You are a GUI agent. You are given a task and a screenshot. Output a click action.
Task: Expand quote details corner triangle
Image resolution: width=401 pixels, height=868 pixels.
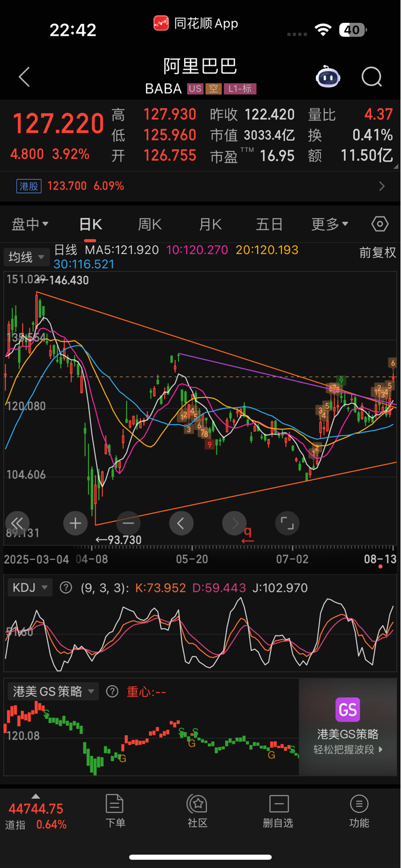(x=396, y=167)
